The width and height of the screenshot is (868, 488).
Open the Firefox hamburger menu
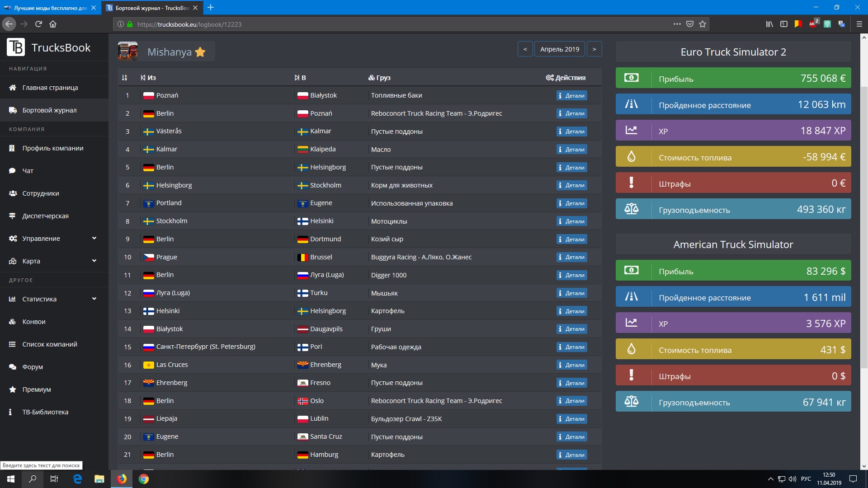tap(859, 24)
